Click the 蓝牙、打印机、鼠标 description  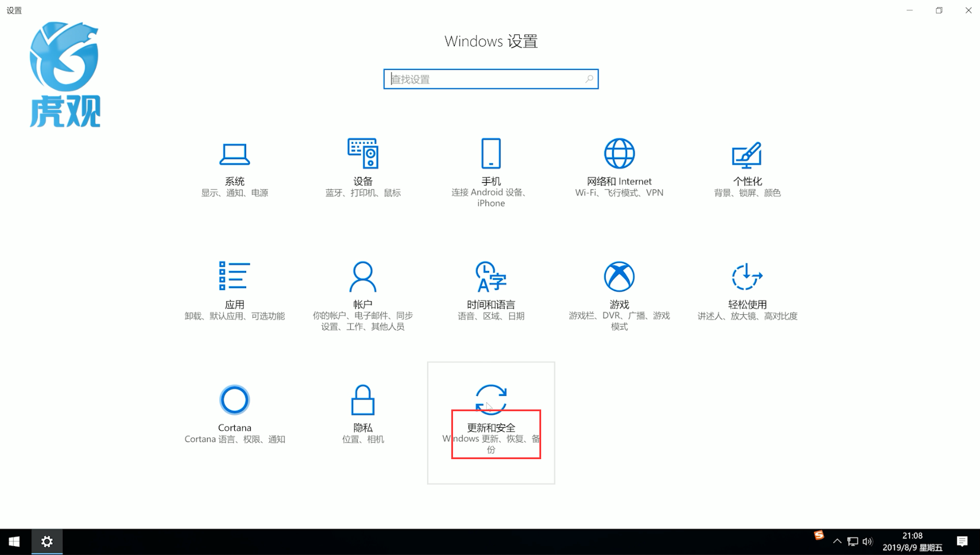[363, 193]
